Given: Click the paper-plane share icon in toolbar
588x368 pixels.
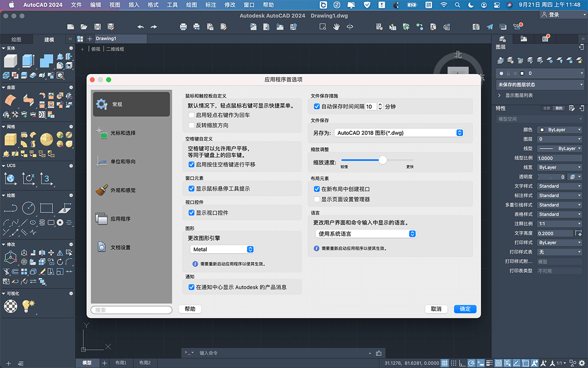Looking at the screenshot, I should point(490,26).
